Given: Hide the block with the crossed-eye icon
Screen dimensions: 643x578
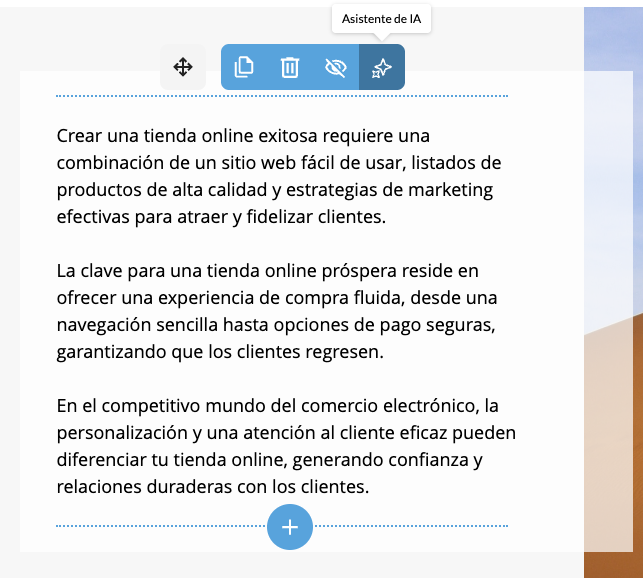Looking at the screenshot, I should [335, 67].
